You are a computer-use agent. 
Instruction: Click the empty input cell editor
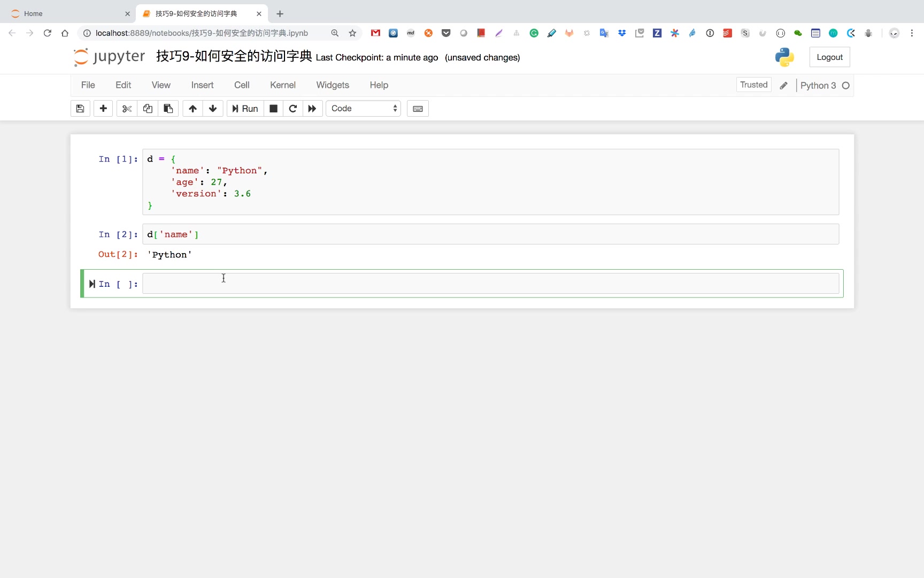[490, 284]
